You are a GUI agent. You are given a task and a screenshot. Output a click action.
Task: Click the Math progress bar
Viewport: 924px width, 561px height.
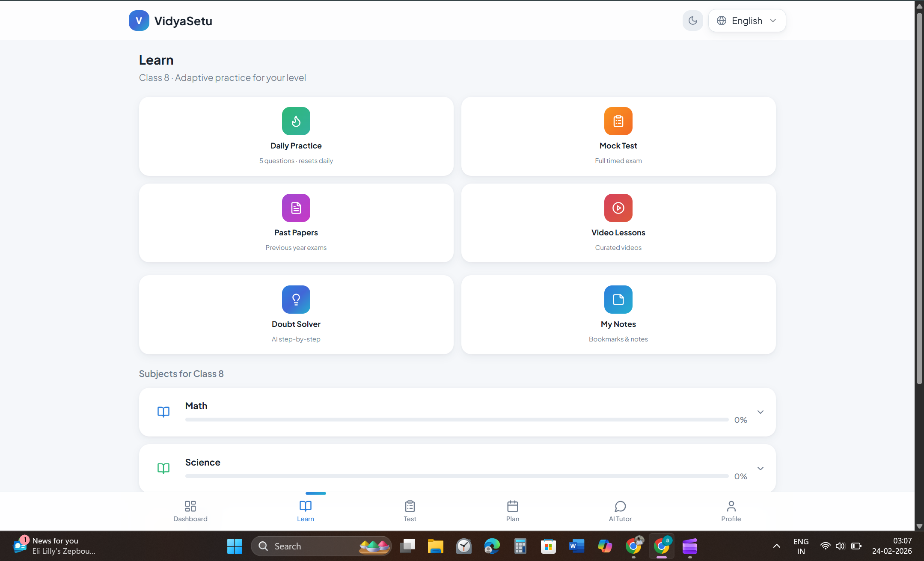456,420
